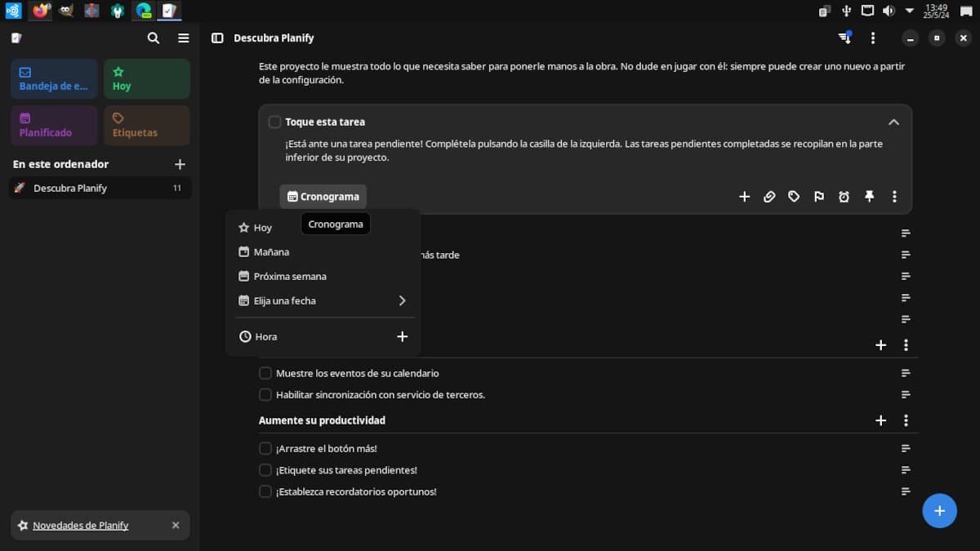Viewport: 980px width, 551px height.
Task: Mark 'Muestre los eventos de su calendario' done
Action: pos(265,373)
